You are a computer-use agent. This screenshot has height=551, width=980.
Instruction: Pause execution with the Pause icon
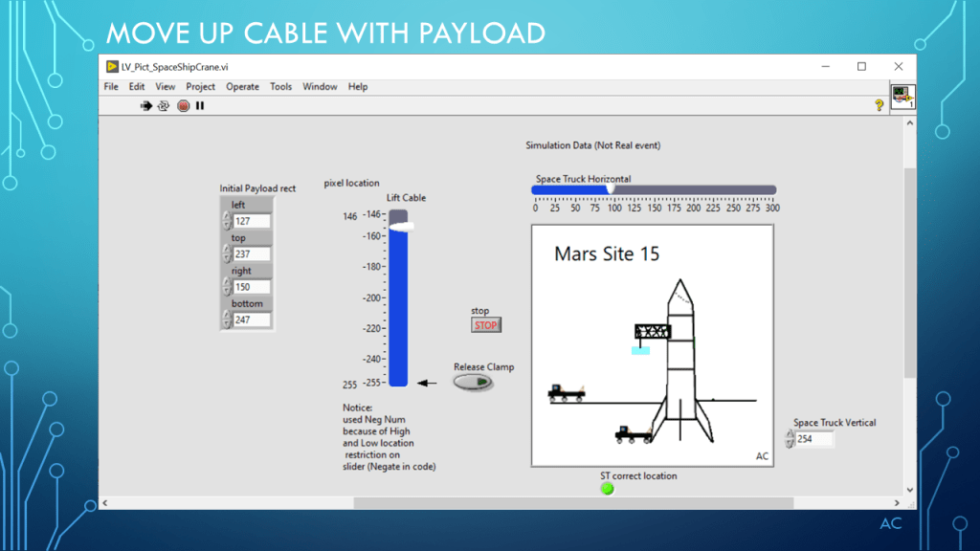(x=200, y=106)
